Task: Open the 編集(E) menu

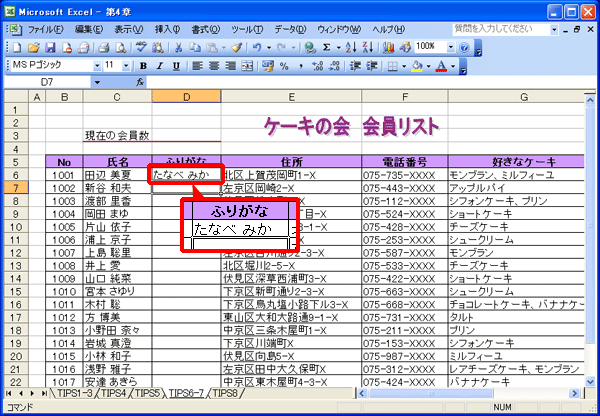Action: coord(89,29)
